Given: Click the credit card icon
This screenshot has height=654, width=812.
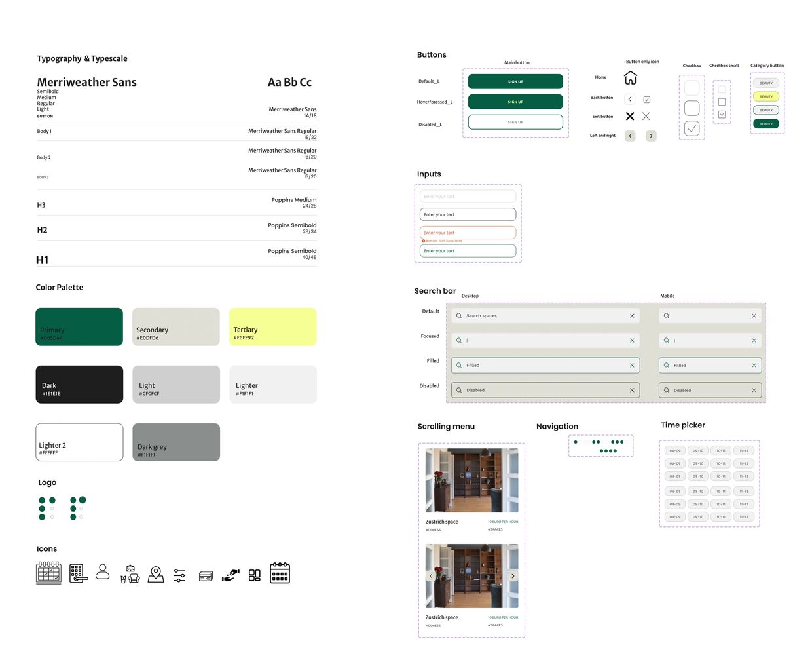Looking at the screenshot, I should click(x=206, y=577).
